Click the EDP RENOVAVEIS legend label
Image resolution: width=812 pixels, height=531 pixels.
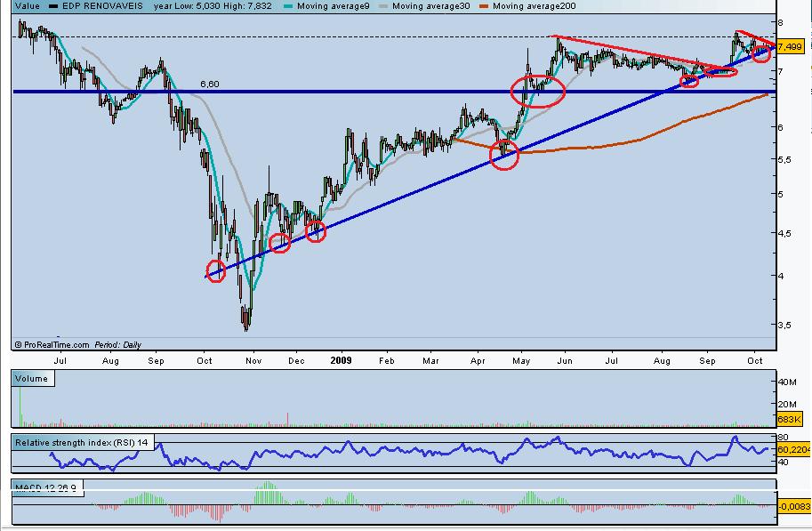102,6
